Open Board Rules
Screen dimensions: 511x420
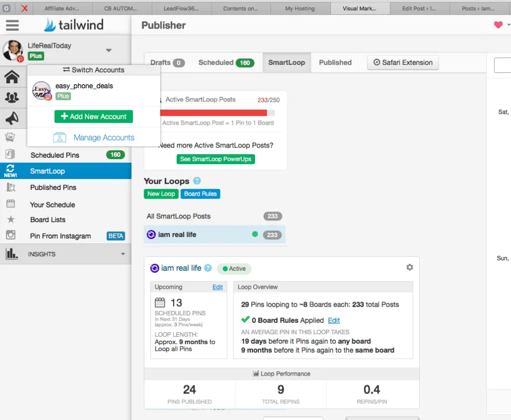[201, 194]
